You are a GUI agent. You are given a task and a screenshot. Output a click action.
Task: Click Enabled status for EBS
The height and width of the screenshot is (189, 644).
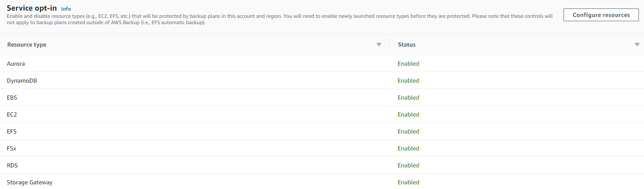point(408,97)
